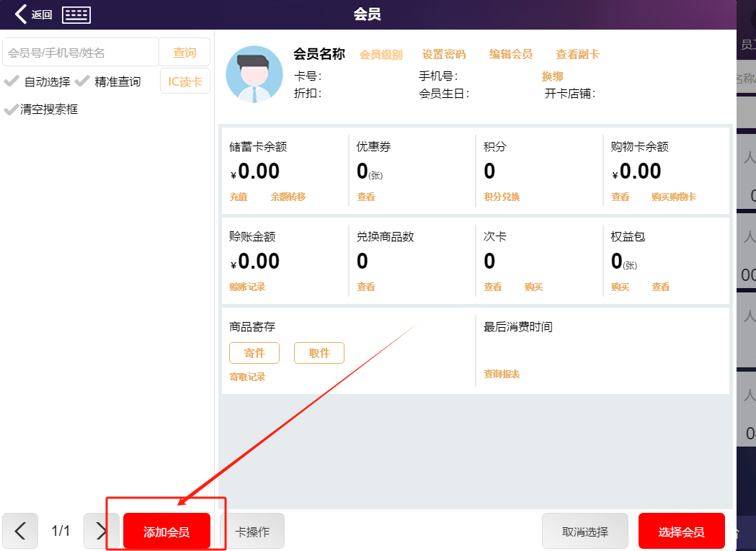Viewport: 756px width, 551px height.
Task: Toggle the 精准查询 checkbox
Action: pyautogui.click(x=82, y=81)
